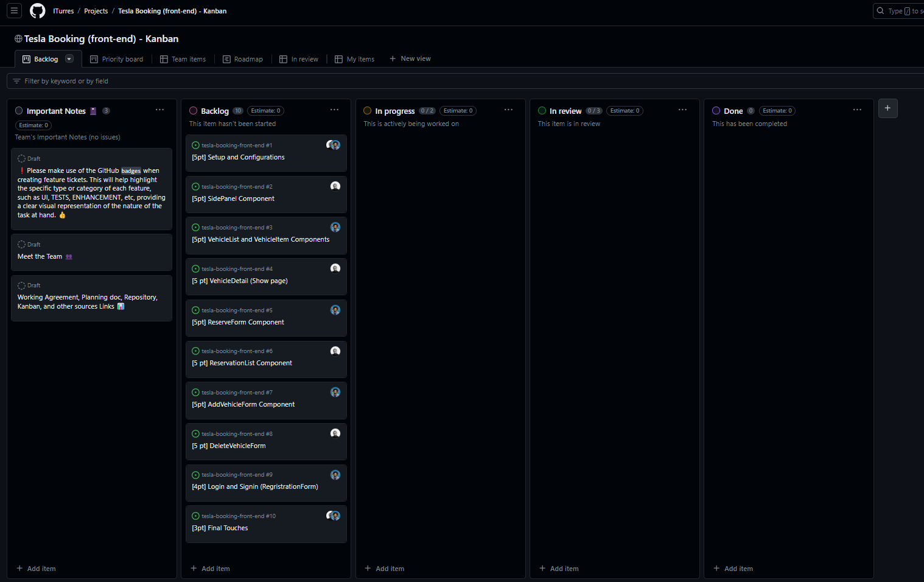Click the Important Notes status circle icon
Screen dimensions: 924x582
pos(19,111)
